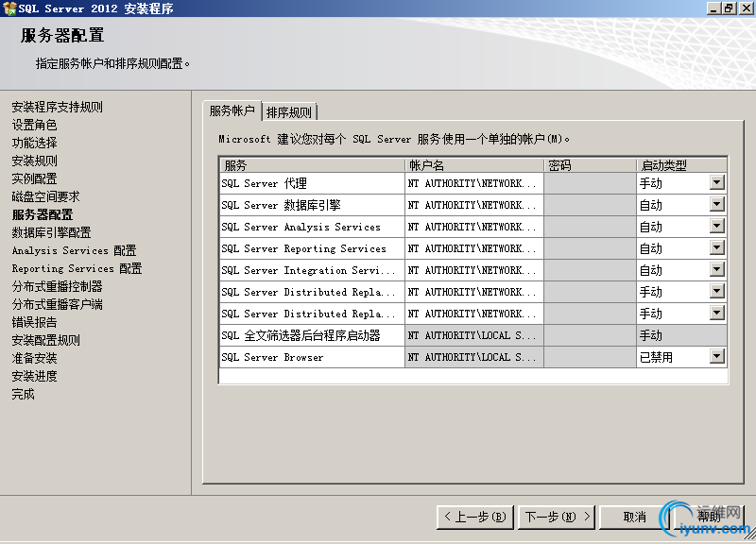The width and height of the screenshot is (756, 544).
Task: Click 安装进度 in the step list
Action: coord(34,376)
